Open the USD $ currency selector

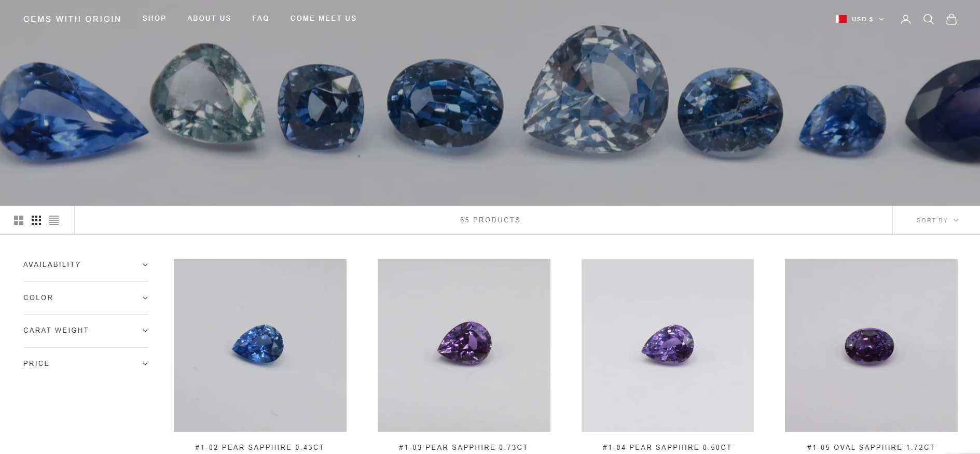(x=867, y=19)
